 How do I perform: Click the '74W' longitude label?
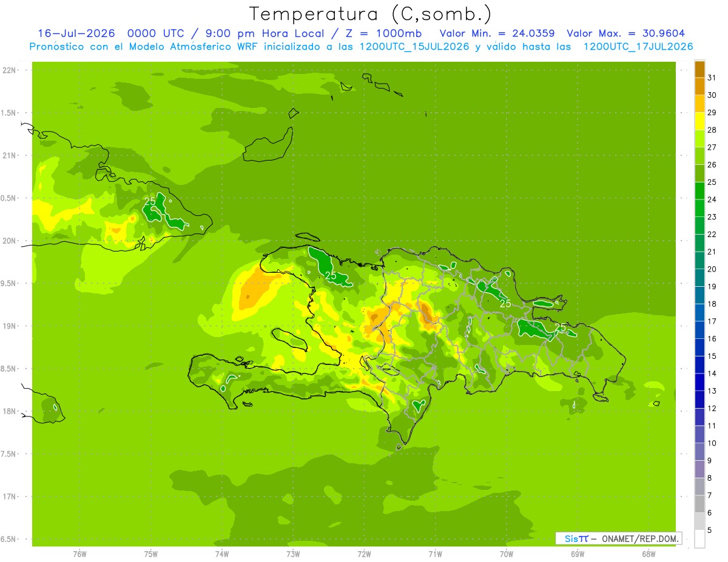[222, 554]
